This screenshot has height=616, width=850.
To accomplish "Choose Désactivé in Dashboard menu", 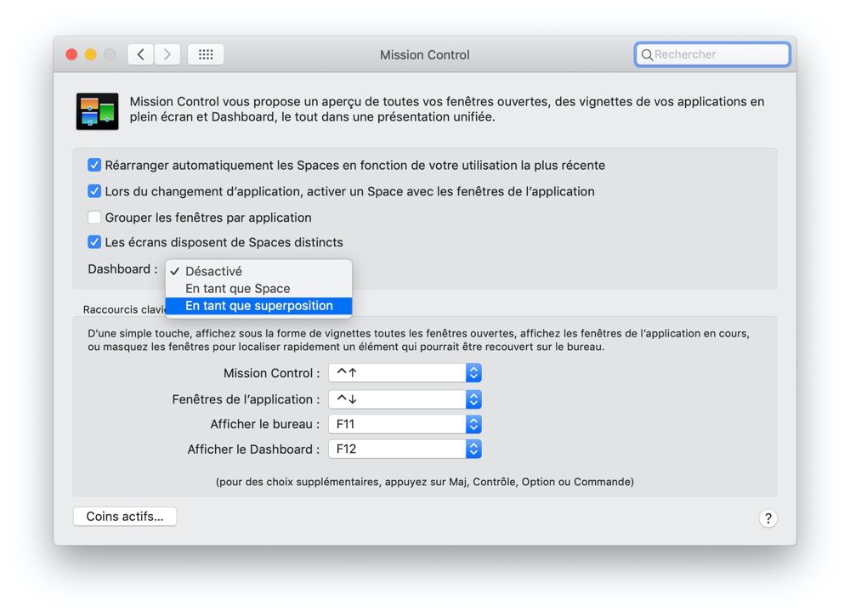I will click(x=258, y=271).
